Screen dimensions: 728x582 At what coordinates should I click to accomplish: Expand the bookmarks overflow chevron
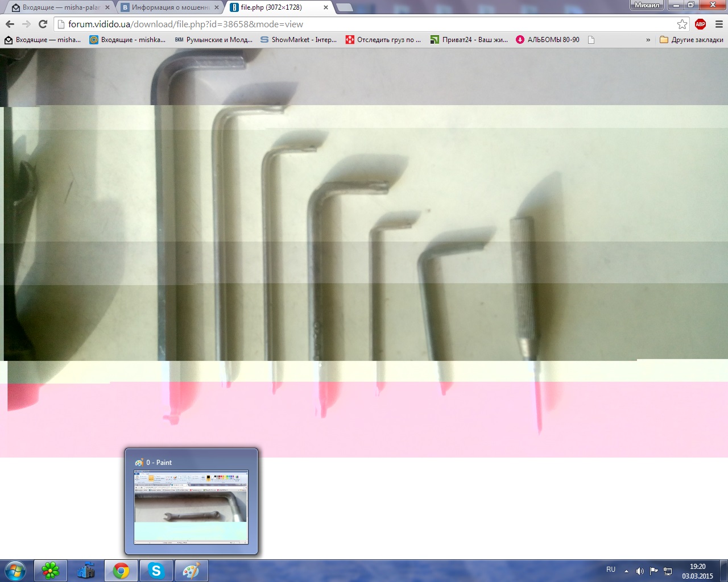648,40
